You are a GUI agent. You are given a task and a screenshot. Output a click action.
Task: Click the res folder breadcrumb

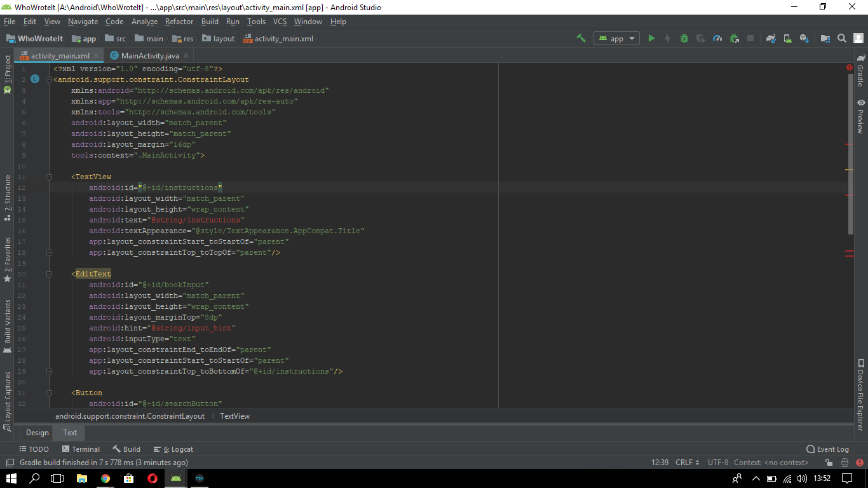(183, 39)
